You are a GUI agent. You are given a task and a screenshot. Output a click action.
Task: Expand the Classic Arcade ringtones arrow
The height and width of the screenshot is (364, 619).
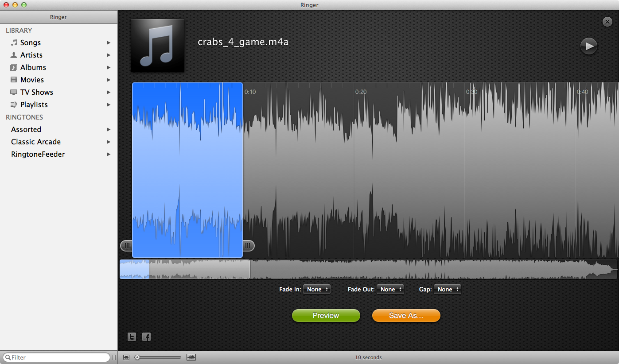109,142
